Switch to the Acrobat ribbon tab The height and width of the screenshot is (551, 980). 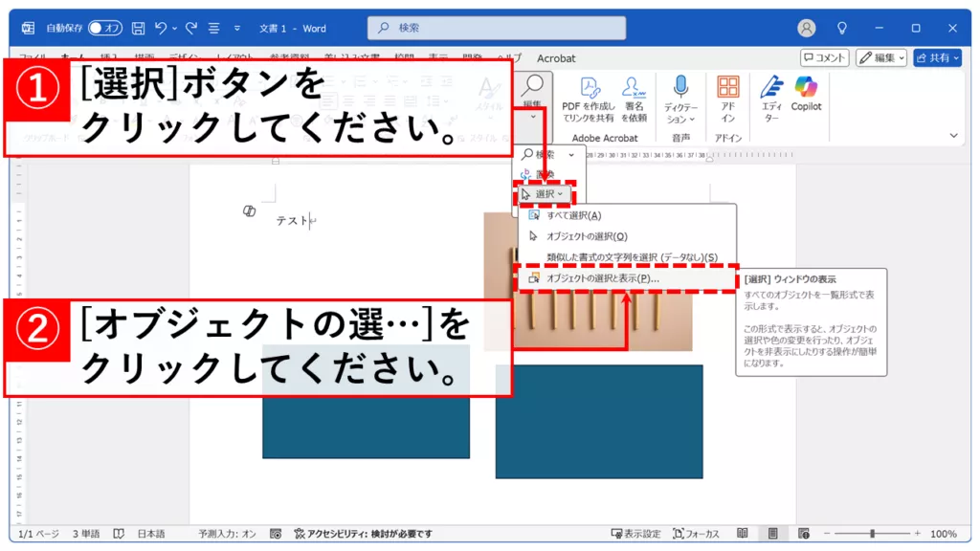point(556,58)
